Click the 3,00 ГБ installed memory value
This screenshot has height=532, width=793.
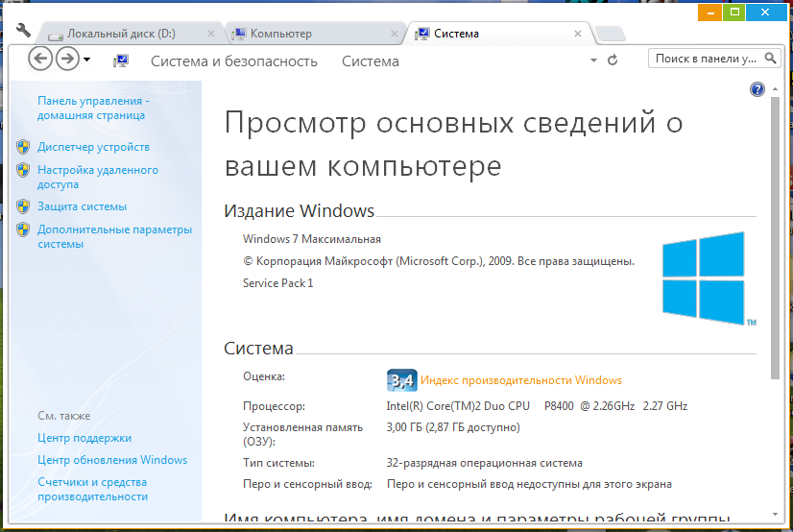pos(453,427)
